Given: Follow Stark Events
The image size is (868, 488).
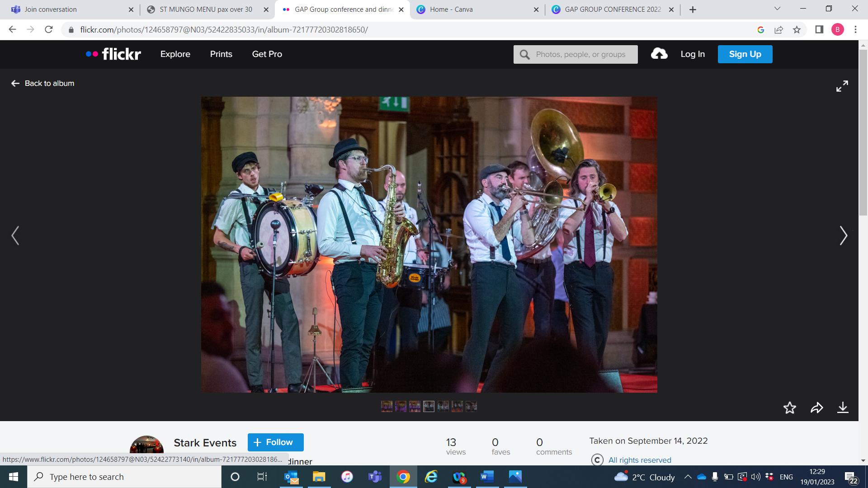Looking at the screenshot, I should coord(275,442).
